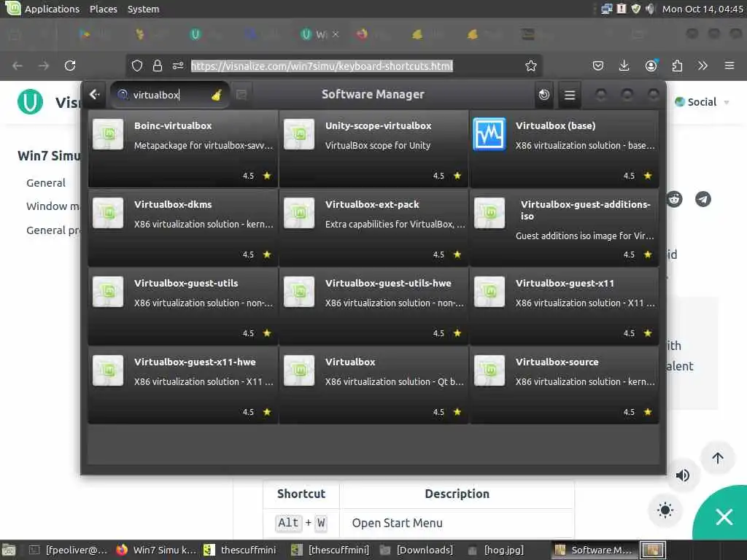Viewport: 747px width, 560px height.
Task: Open Firefox account icon
Action: [651, 66]
